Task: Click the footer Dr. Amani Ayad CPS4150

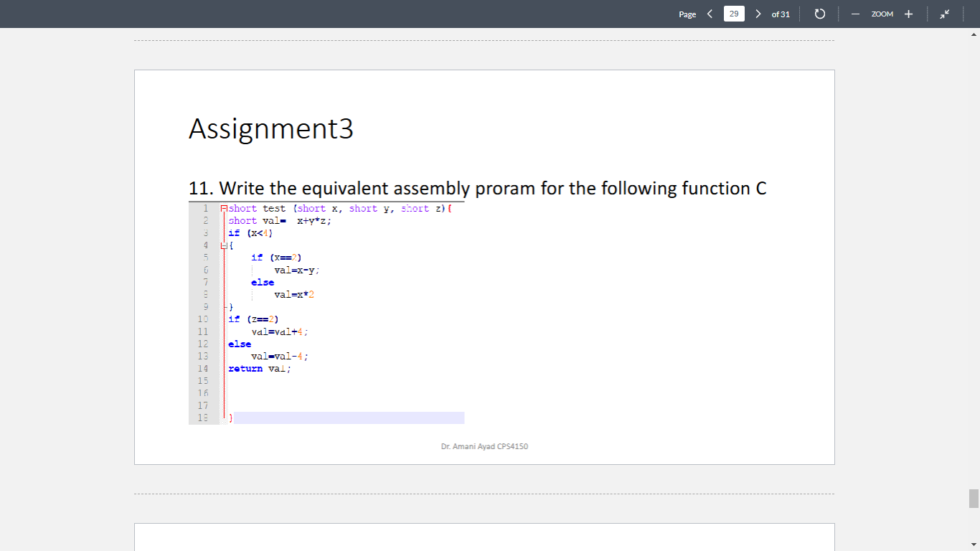Action: point(484,446)
